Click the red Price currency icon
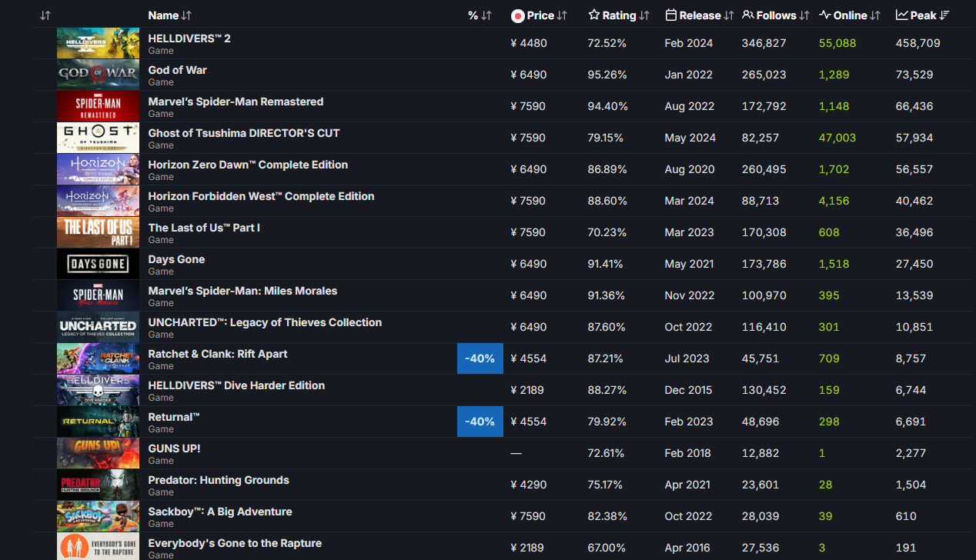Image resolution: width=976 pixels, height=560 pixels. [x=517, y=15]
